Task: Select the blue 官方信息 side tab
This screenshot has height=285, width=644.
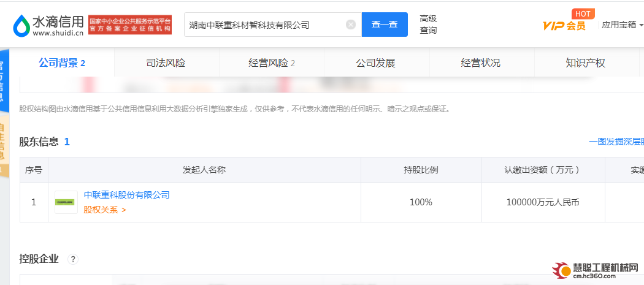Action: (3, 81)
